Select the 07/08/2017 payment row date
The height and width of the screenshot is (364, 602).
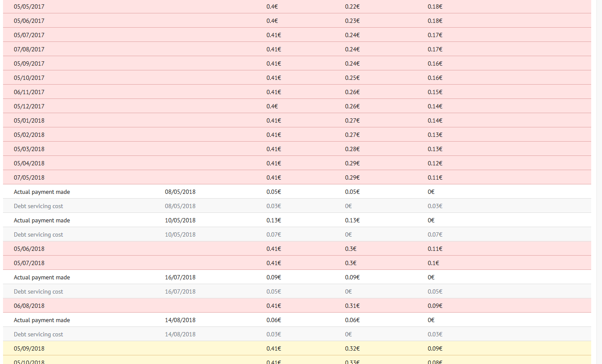pos(29,49)
